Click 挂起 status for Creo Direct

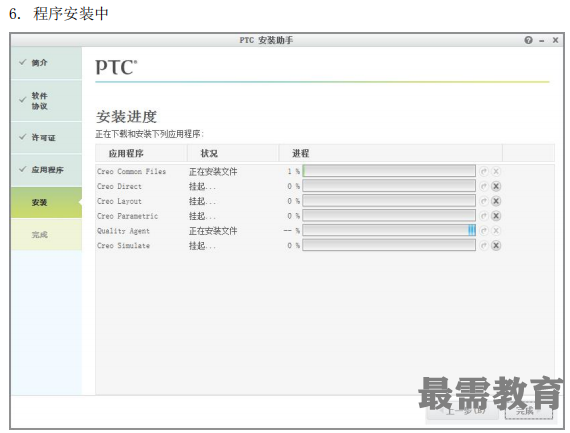[x=202, y=186]
